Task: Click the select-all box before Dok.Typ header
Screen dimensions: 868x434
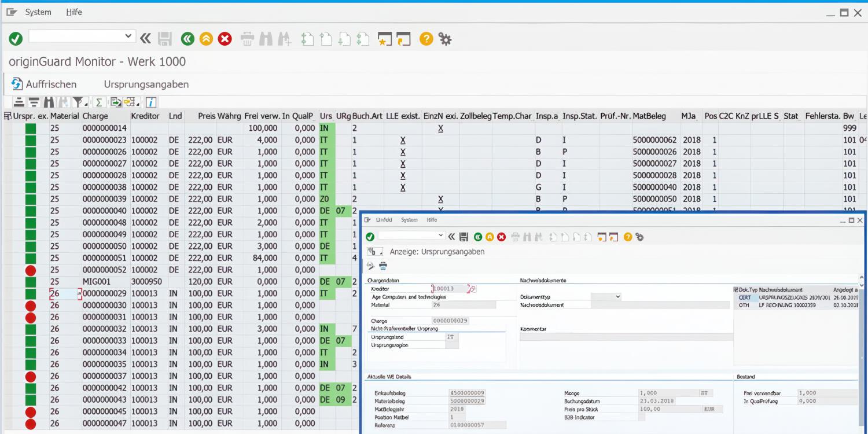Action: tap(735, 289)
